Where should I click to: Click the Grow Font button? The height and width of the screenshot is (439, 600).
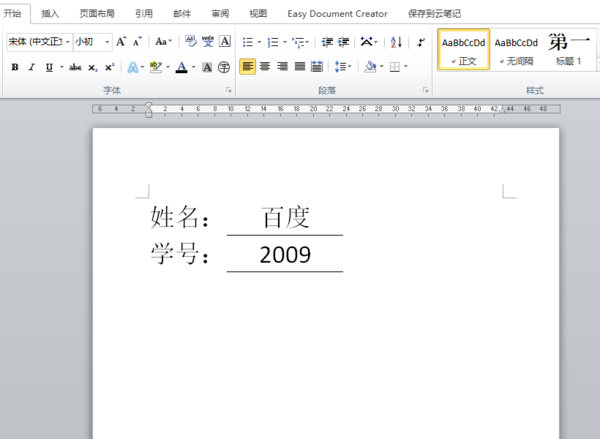point(121,42)
